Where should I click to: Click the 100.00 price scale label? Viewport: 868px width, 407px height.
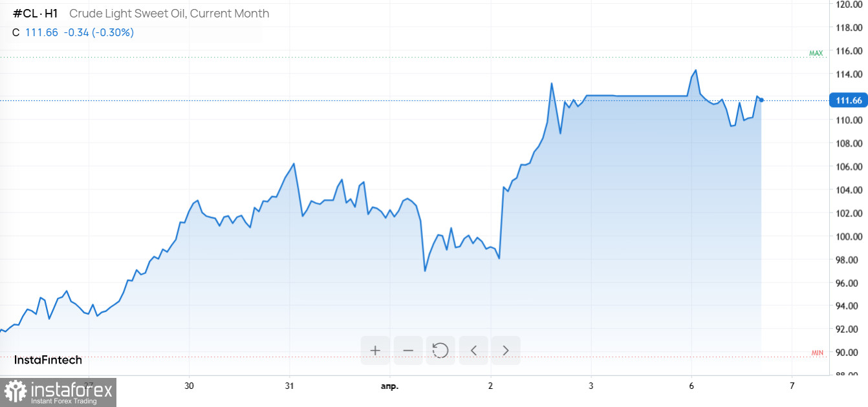click(x=849, y=236)
